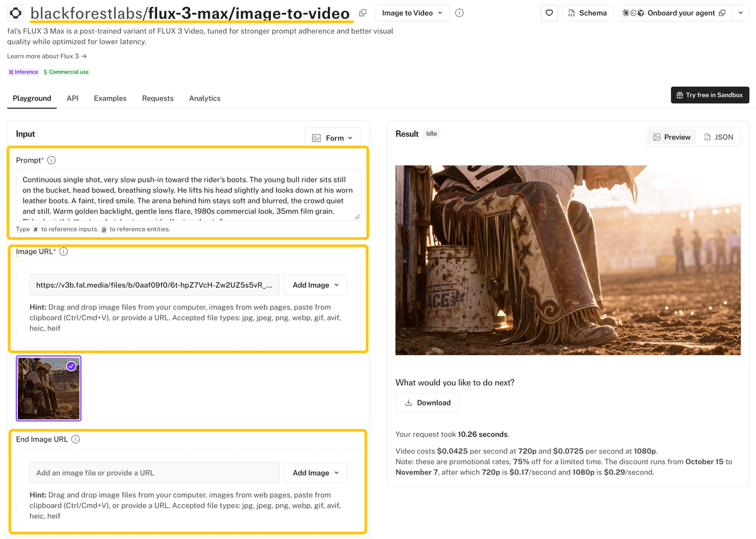Click the Inference tag

[x=24, y=72]
